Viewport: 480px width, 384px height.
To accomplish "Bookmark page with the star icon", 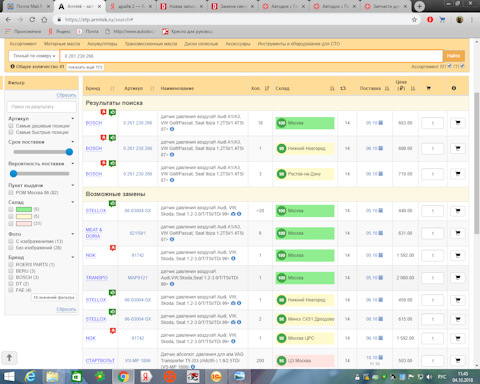I will click(414, 20).
